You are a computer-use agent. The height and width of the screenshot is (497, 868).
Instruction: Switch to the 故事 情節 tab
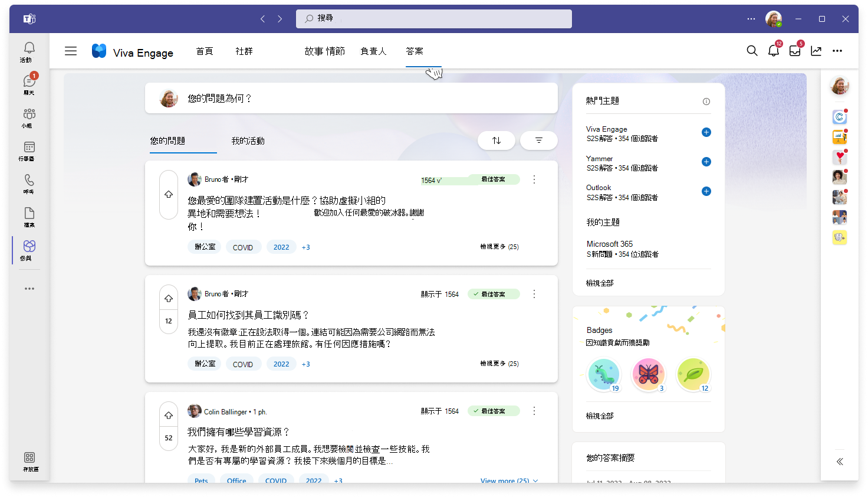coord(325,51)
